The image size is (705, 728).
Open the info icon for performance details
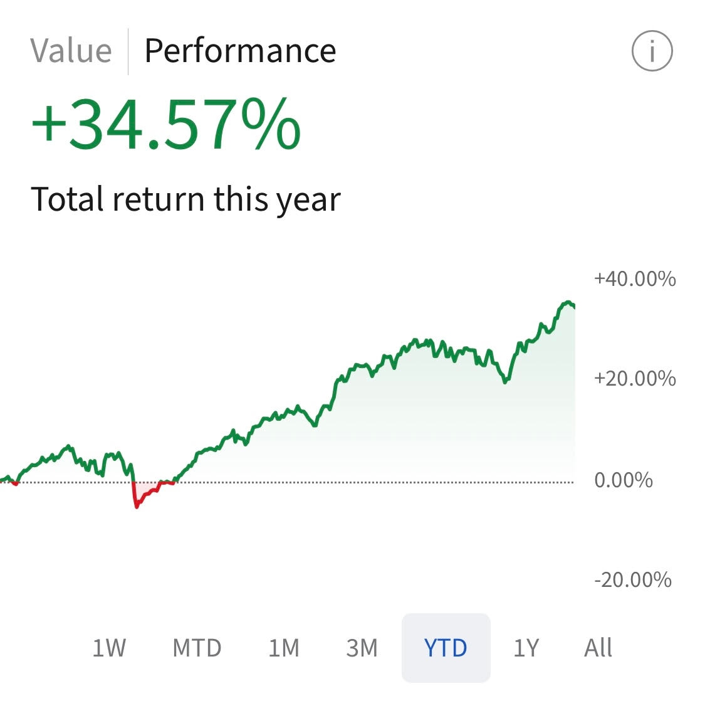[x=652, y=51]
